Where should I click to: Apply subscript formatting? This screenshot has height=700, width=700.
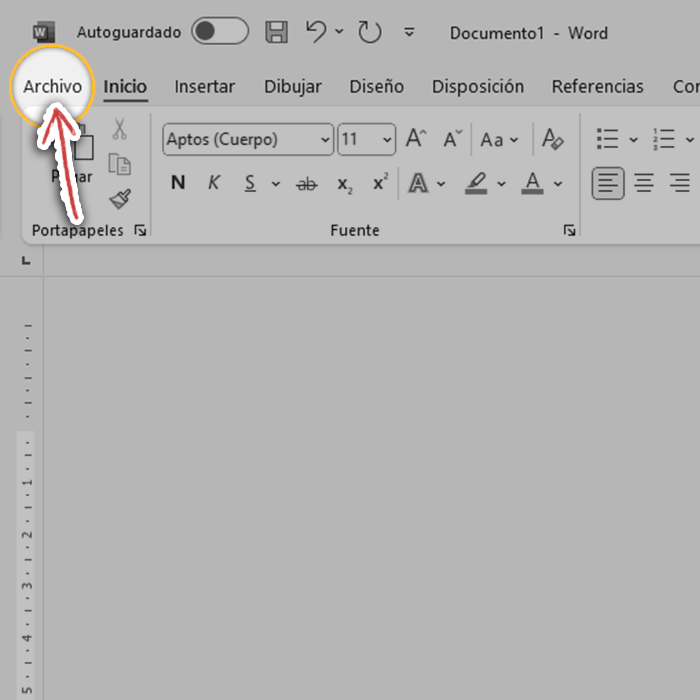point(344,184)
